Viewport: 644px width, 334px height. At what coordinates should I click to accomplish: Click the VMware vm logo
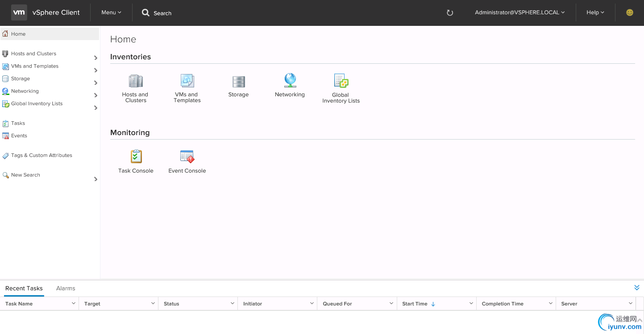[x=19, y=12]
